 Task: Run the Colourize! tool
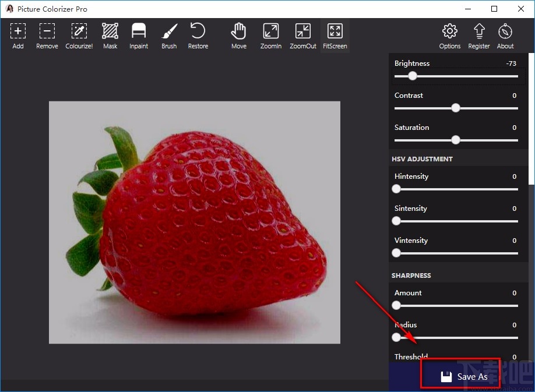pyautogui.click(x=79, y=36)
